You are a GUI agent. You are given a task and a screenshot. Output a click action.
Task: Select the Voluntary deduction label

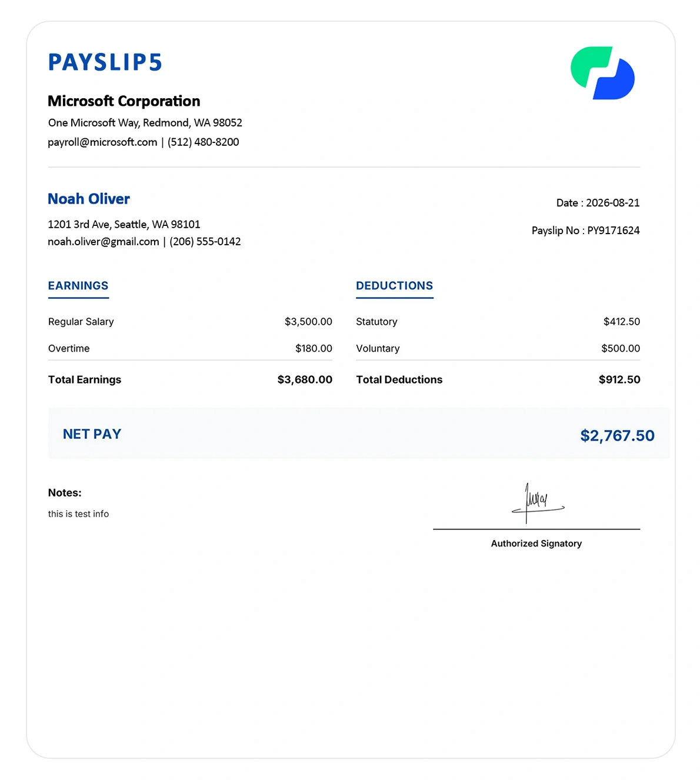(x=378, y=348)
